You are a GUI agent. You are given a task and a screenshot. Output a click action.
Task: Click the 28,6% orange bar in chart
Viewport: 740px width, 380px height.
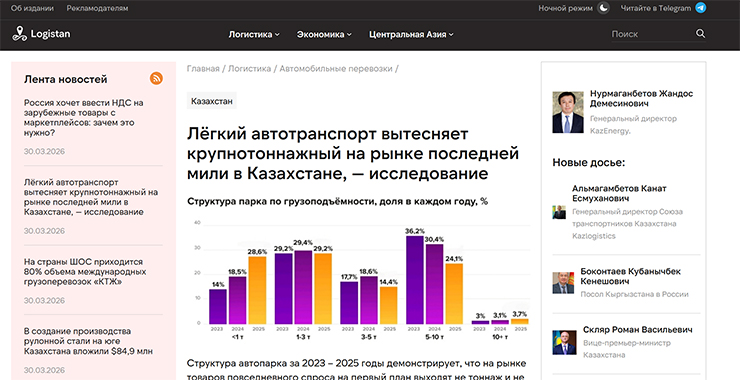(x=257, y=290)
